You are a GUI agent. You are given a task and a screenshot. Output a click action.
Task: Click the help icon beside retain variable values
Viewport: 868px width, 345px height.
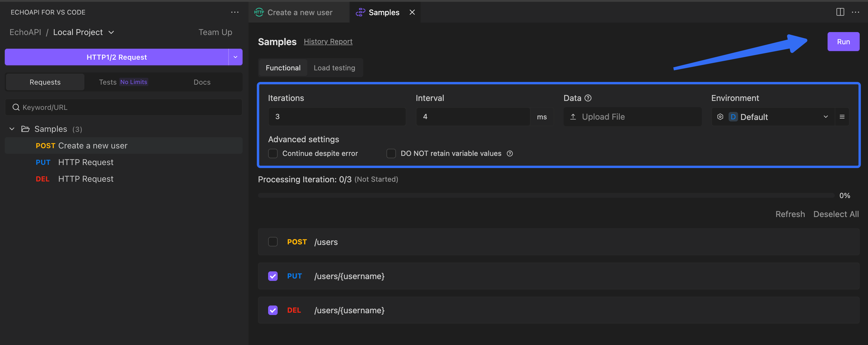510,153
